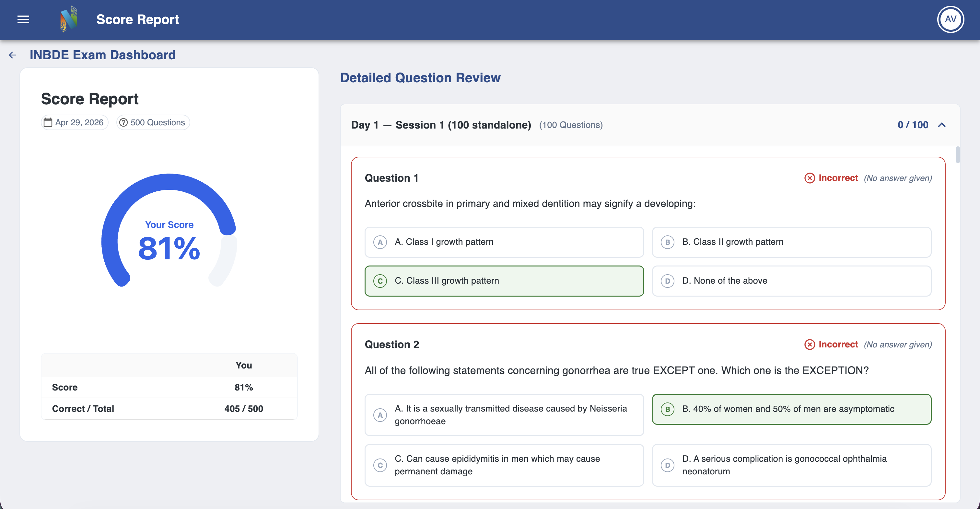Click the question mark icon for 500 Questions

[x=123, y=122]
